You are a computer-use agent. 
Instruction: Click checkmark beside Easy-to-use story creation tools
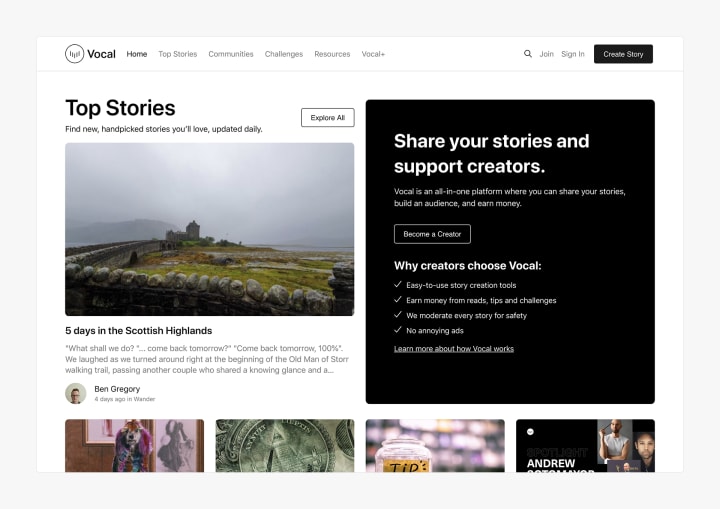tap(398, 285)
